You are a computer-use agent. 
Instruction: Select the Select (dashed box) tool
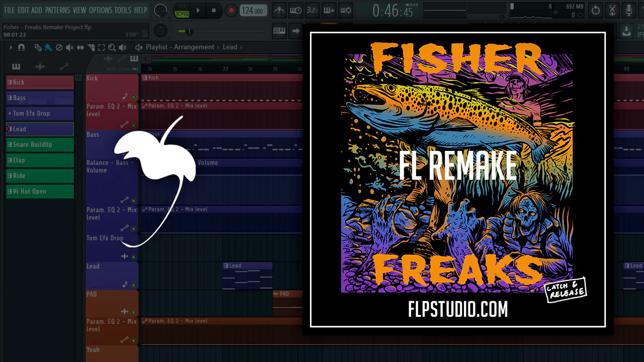pos(101,47)
